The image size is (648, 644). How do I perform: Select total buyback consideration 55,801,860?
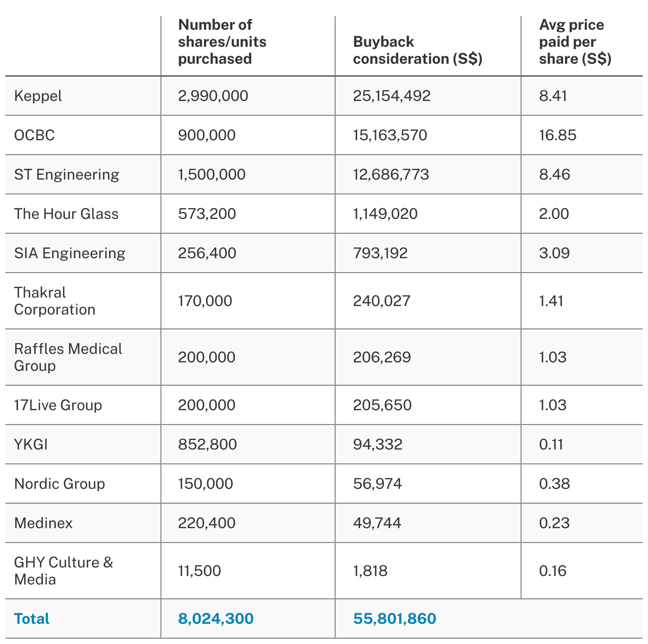coord(395,619)
